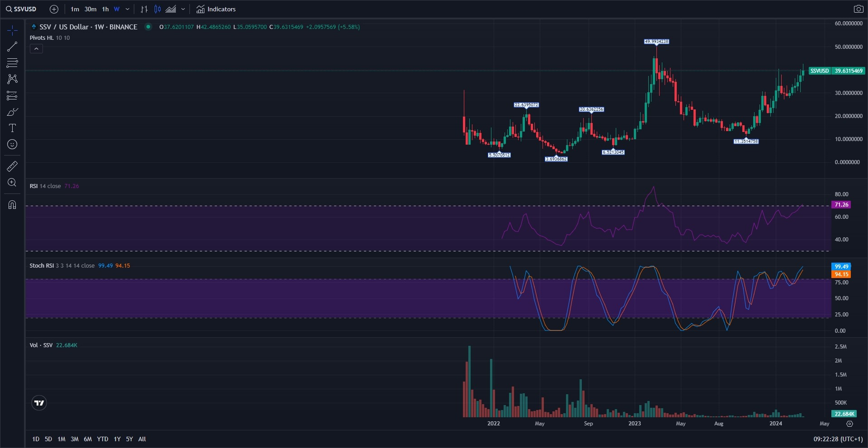Take a chart snapshot with camera icon
Image resolution: width=868 pixels, height=448 pixels.
click(858, 9)
